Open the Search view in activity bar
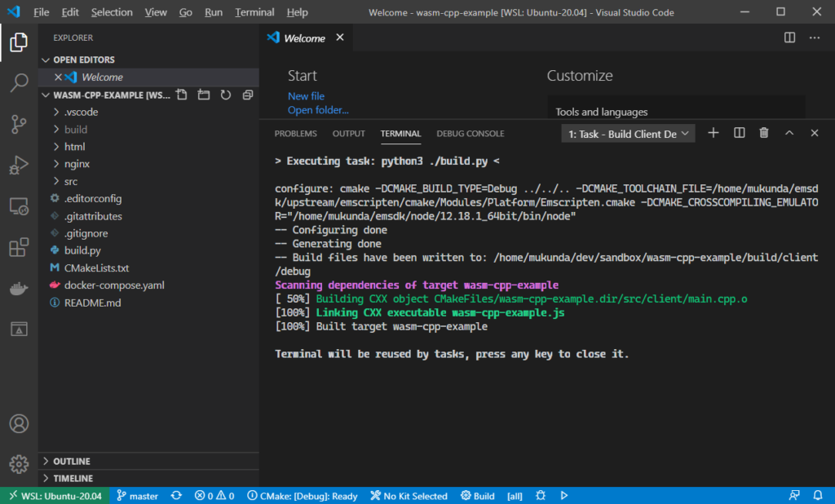The image size is (835, 504). 19,83
